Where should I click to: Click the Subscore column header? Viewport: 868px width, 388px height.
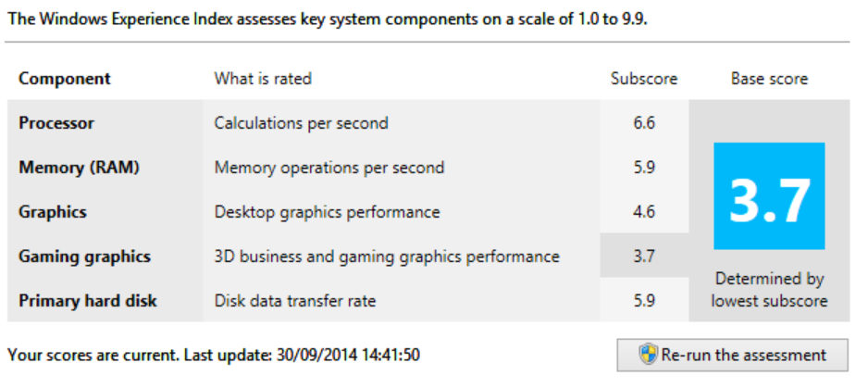tap(644, 79)
